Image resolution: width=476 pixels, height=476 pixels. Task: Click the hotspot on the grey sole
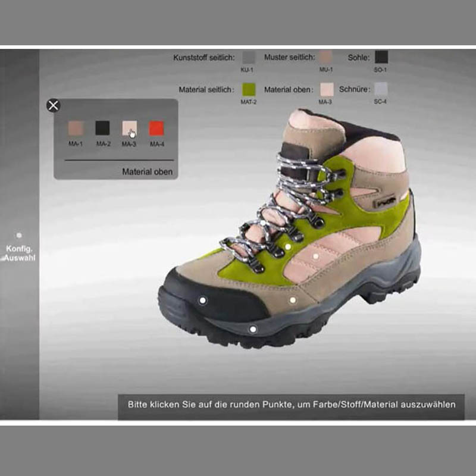253,328
